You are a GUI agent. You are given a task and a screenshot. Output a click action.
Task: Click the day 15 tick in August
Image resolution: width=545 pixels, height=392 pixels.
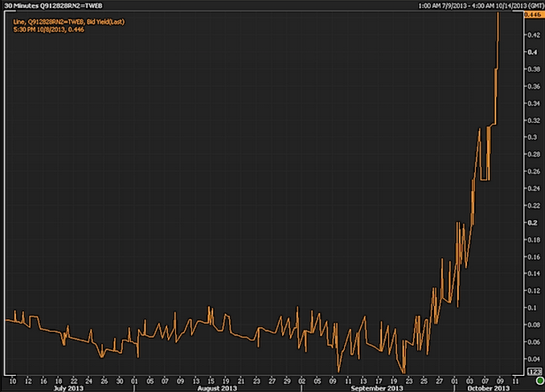point(211,378)
